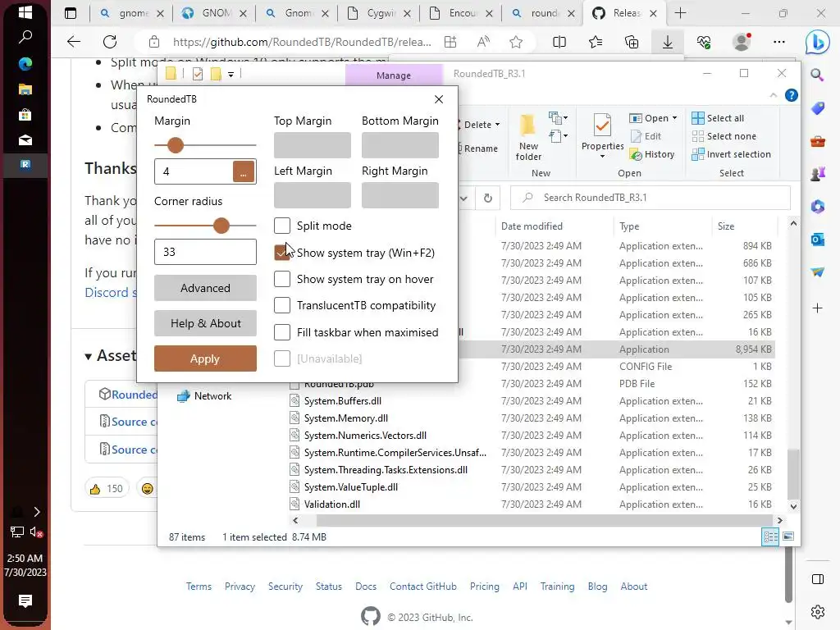The width and height of the screenshot is (840, 630).
Task: Expand Delete dropdown in Explorer ribbon
Action: 498,125
